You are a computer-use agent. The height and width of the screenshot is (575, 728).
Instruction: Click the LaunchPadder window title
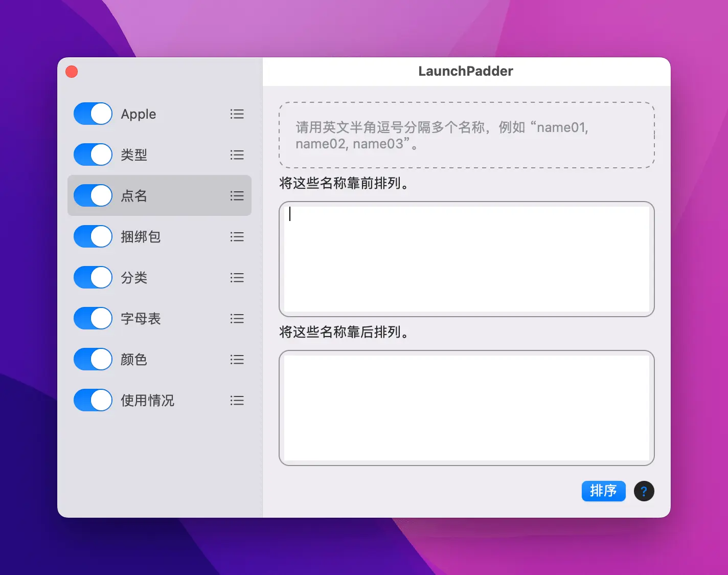tap(466, 71)
